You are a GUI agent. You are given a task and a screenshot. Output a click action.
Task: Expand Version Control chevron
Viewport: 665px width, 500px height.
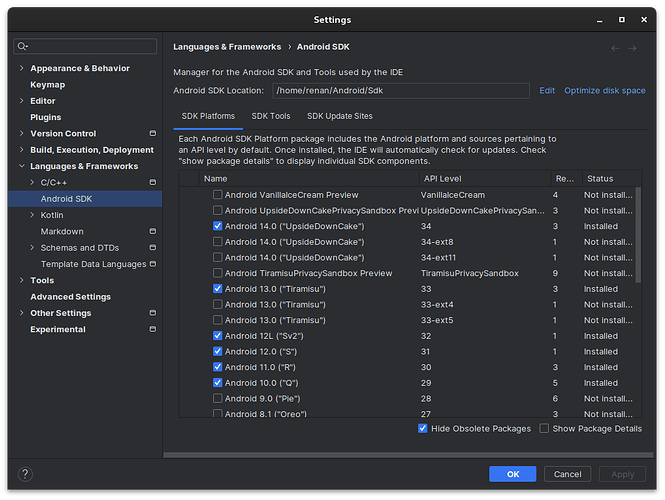(22, 133)
